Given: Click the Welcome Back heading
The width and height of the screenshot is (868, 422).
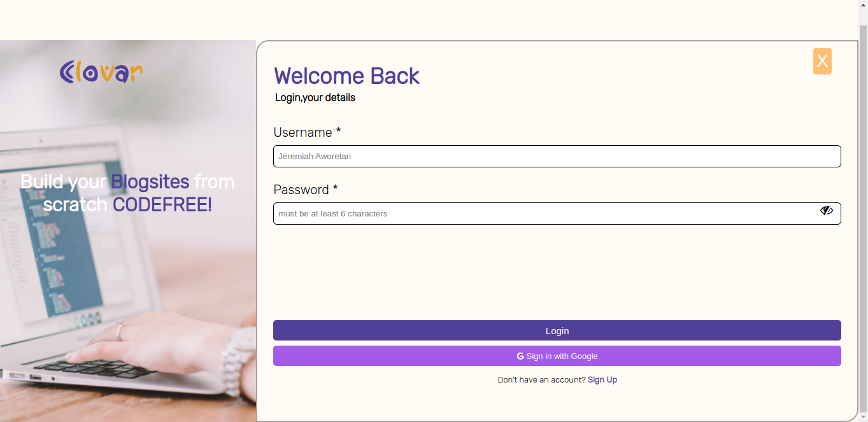Looking at the screenshot, I should pos(346,76).
